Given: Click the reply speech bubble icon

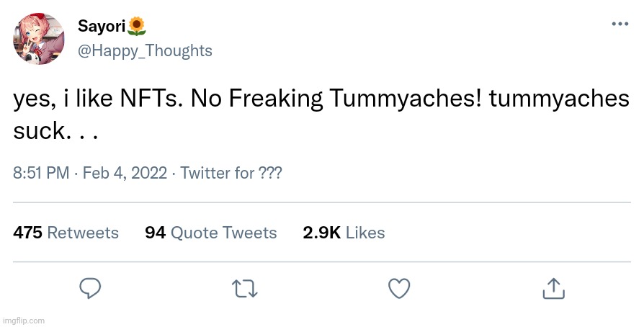Looking at the screenshot, I should 89,289.
